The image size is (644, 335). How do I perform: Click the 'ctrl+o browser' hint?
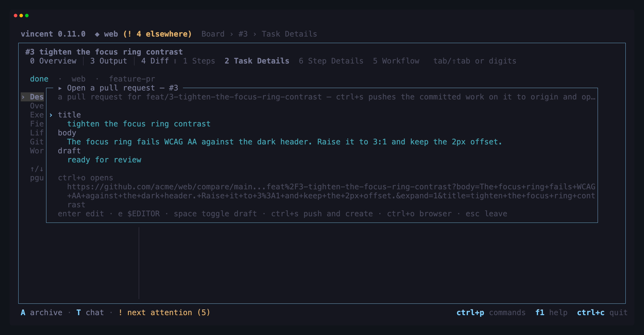pyautogui.click(x=419, y=214)
